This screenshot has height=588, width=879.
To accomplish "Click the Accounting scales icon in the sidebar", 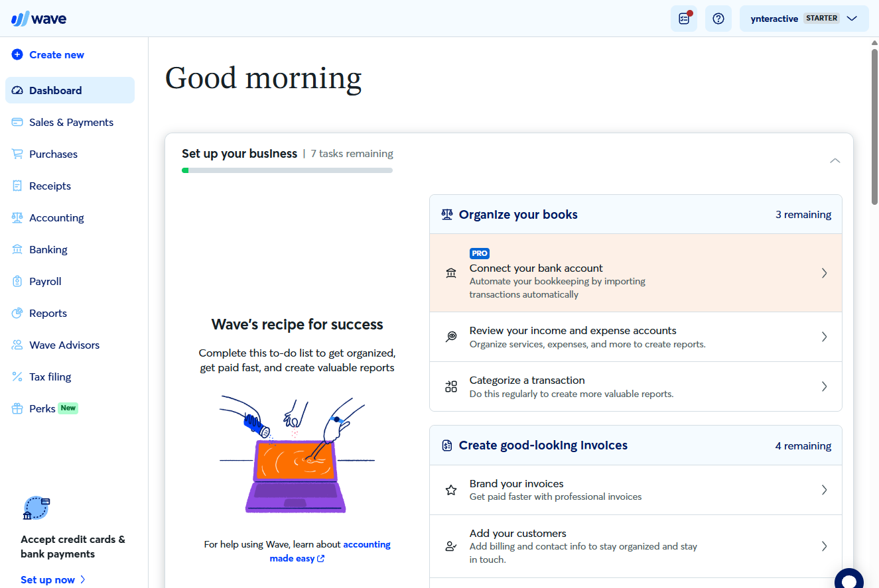I will [17, 218].
